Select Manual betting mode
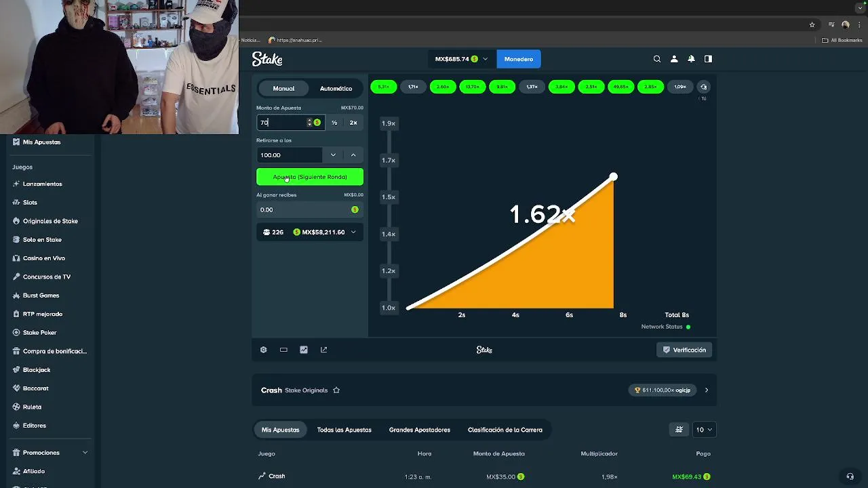The image size is (868, 488). (283, 89)
